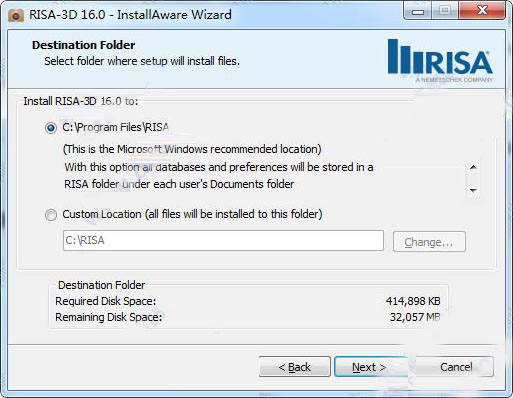Image resolution: width=513 pixels, height=398 pixels.
Task: Click the 'Select folder where setup will install files.' text
Action: tap(142, 61)
